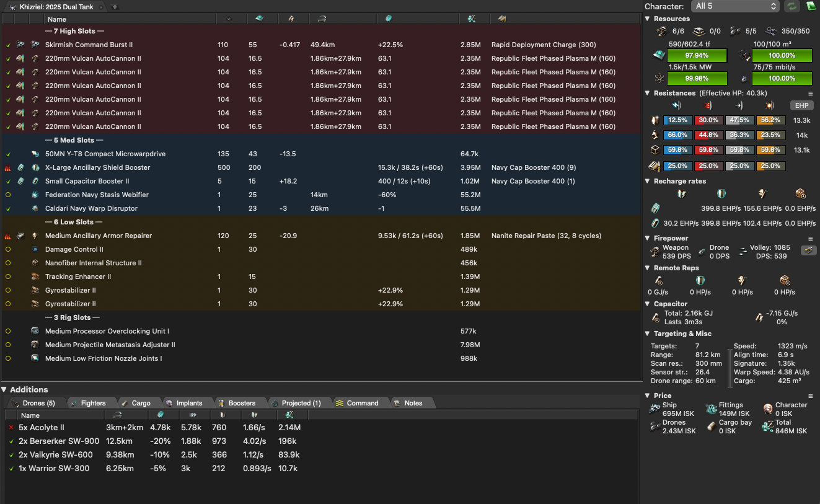Click the price column header icon
820x504 pixels.
[x=472, y=19]
